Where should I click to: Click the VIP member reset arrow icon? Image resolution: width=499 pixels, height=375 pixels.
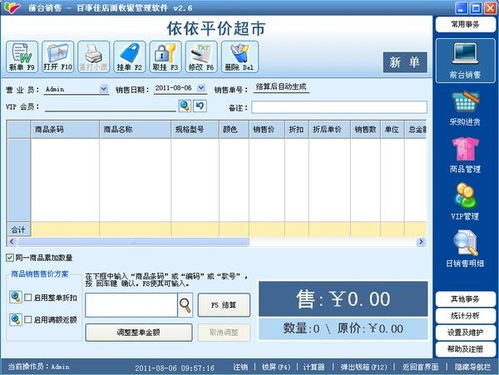200,106
